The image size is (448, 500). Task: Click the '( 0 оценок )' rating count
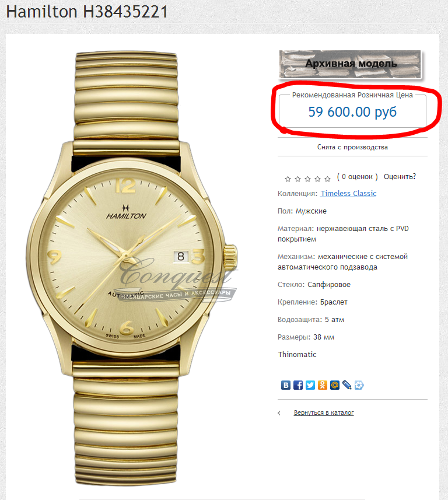(x=357, y=177)
